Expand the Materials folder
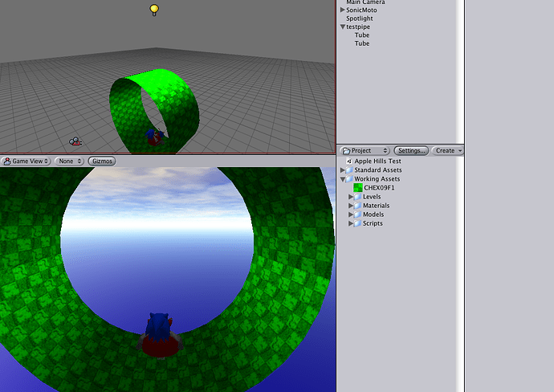 click(x=351, y=206)
